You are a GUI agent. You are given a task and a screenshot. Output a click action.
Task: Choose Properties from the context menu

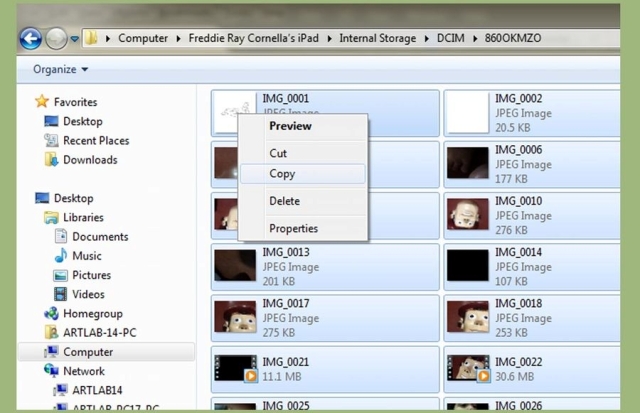tap(303, 228)
